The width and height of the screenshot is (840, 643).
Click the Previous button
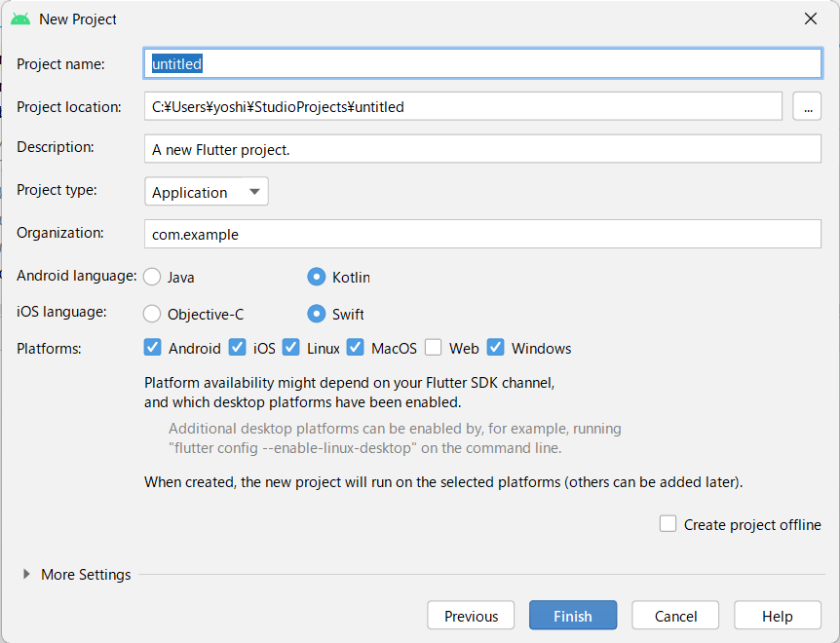471,615
